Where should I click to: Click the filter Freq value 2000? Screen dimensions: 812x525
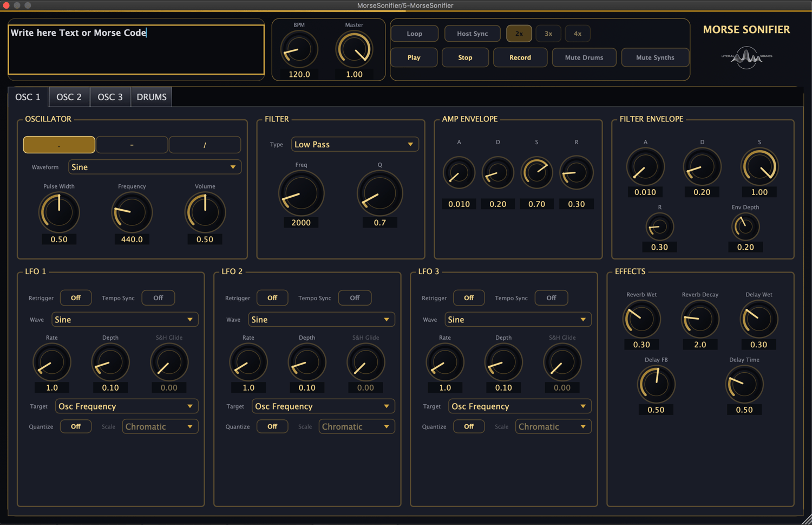(301, 223)
